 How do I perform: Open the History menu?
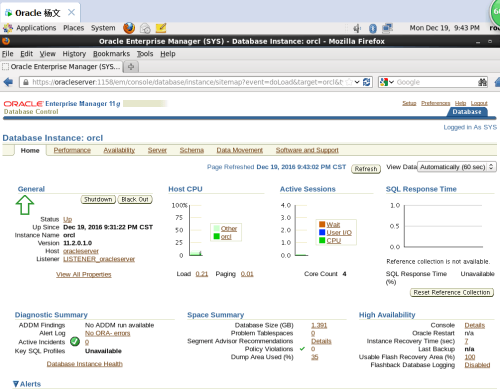tap(74, 54)
